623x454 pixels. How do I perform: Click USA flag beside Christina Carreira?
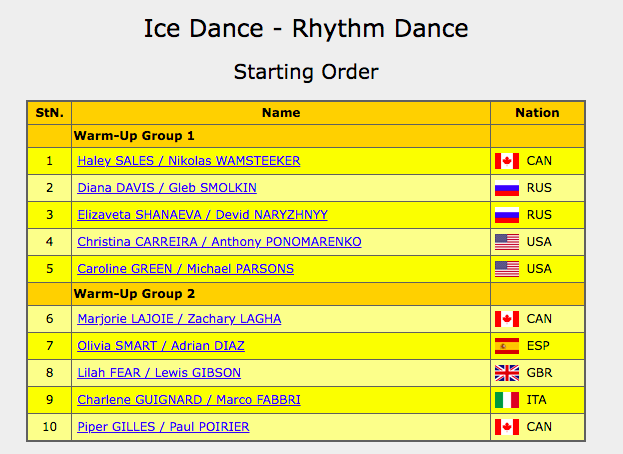coord(507,242)
